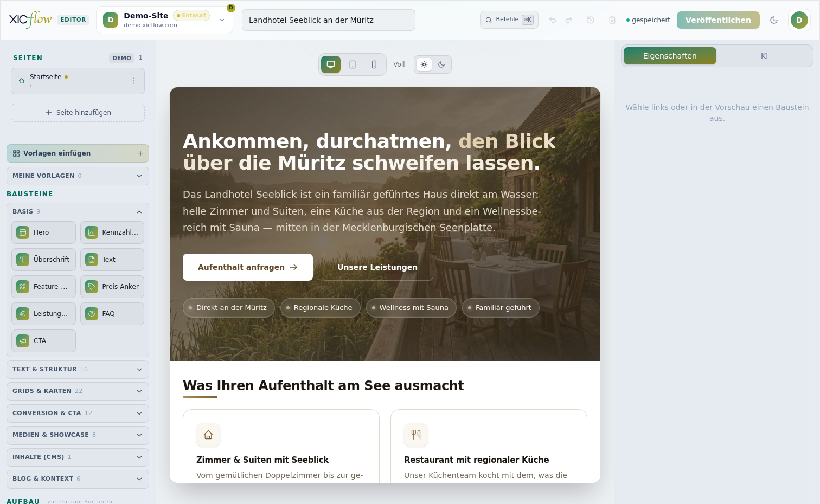Select tablet preview device

[353, 64]
